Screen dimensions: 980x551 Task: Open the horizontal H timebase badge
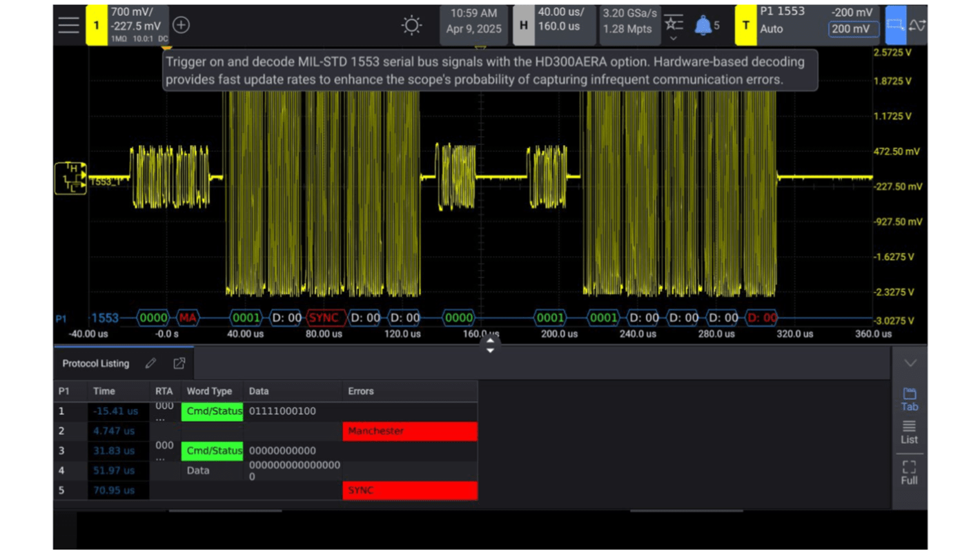point(524,26)
